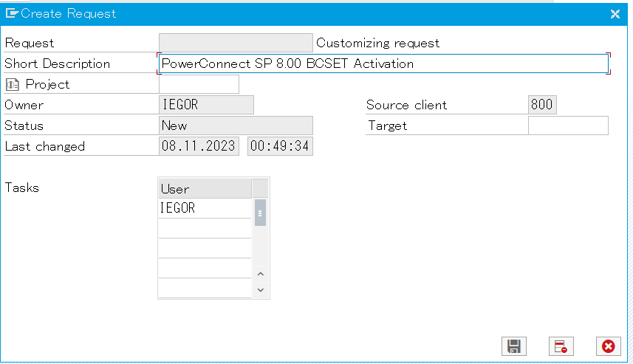Click the Status field showing New
Image resolution: width=633 pixels, height=364 pixels.
(236, 126)
